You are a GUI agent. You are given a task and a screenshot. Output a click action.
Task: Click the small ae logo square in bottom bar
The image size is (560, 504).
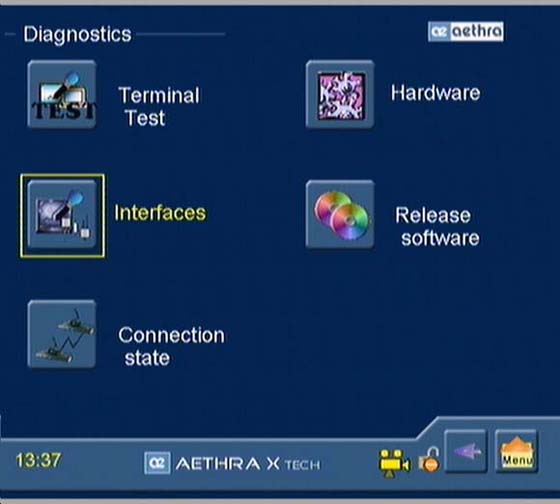pos(157,463)
